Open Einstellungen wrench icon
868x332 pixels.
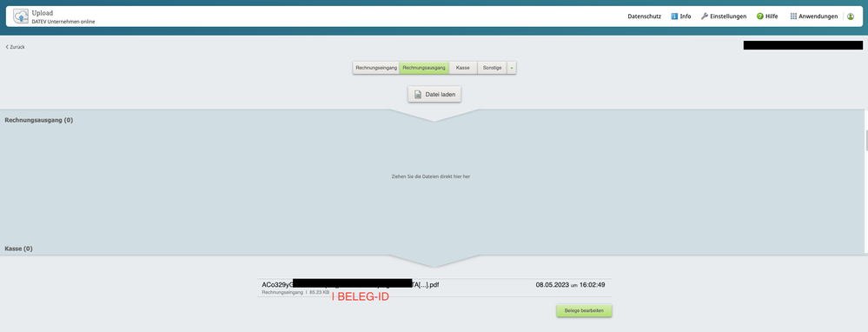click(704, 17)
